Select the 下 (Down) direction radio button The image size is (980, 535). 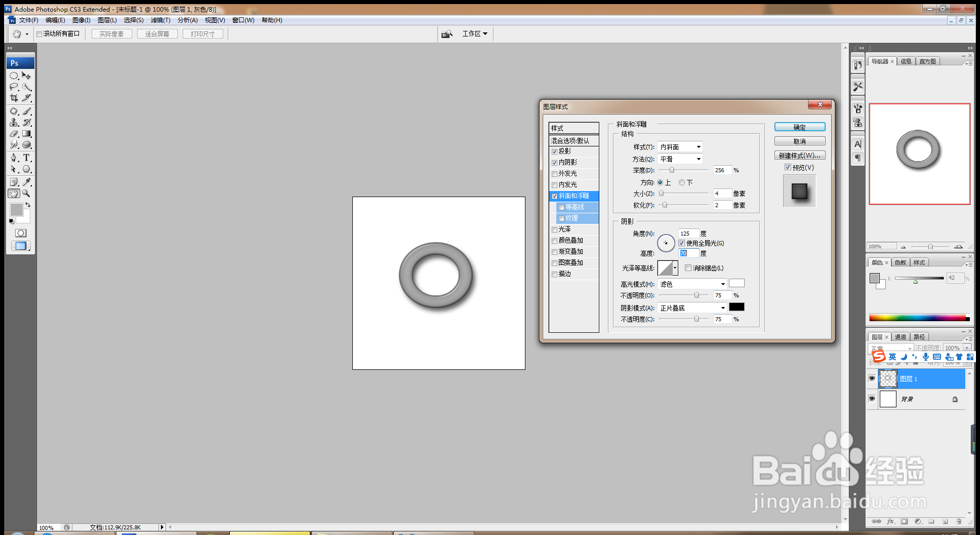[x=682, y=182]
